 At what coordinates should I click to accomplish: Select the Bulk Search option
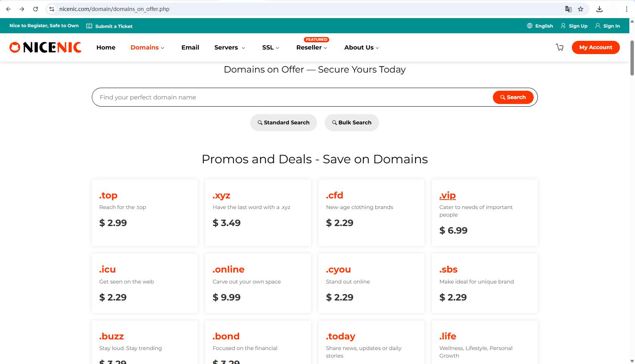pyautogui.click(x=352, y=122)
